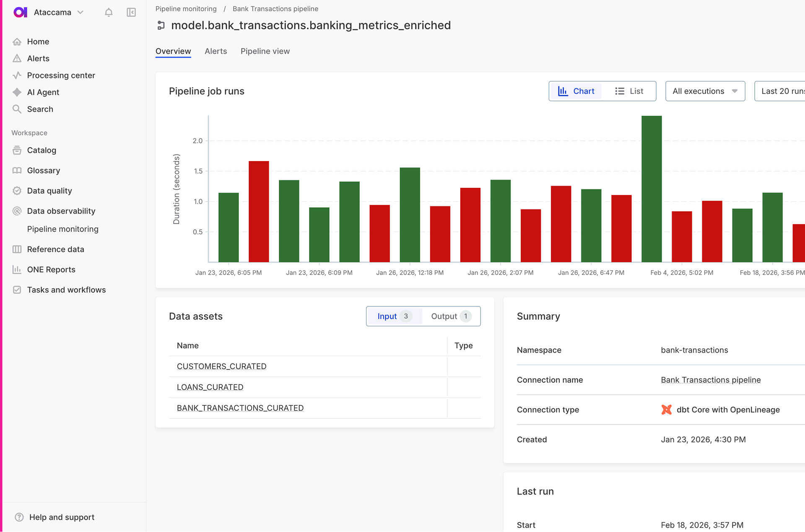Select the Chart view toggle

tap(576, 91)
